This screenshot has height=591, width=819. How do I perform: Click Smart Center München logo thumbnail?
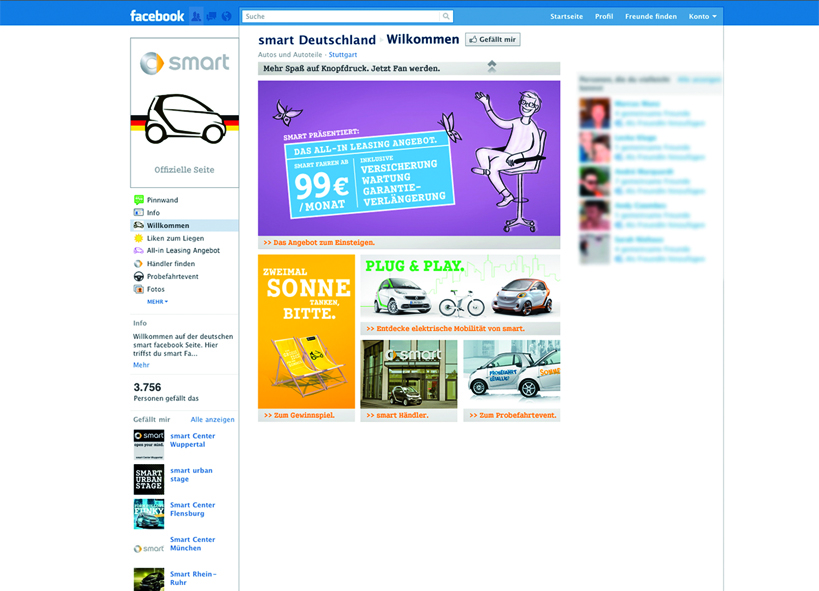coord(149,548)
